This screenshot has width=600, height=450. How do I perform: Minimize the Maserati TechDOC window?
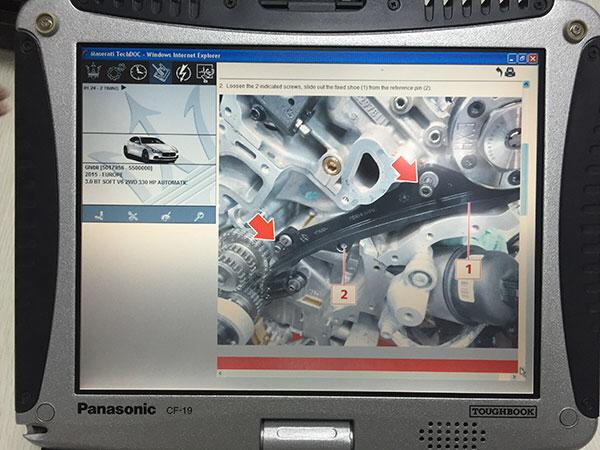point(512,59)
